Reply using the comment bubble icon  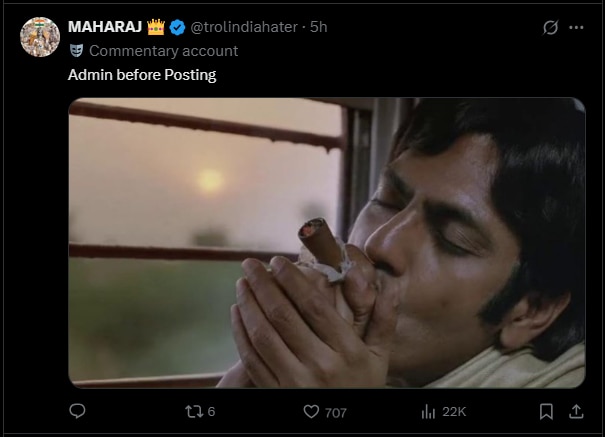pos(77,411)
